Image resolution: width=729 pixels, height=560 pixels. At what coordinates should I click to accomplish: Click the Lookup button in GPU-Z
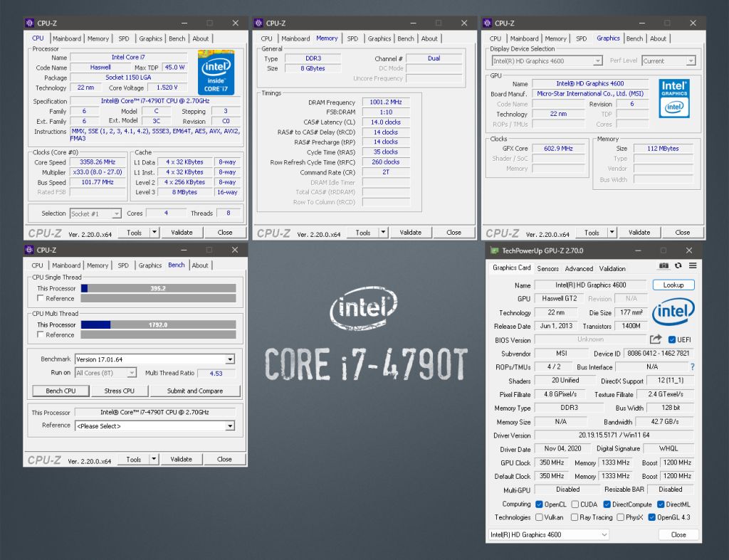pos(673,285)
